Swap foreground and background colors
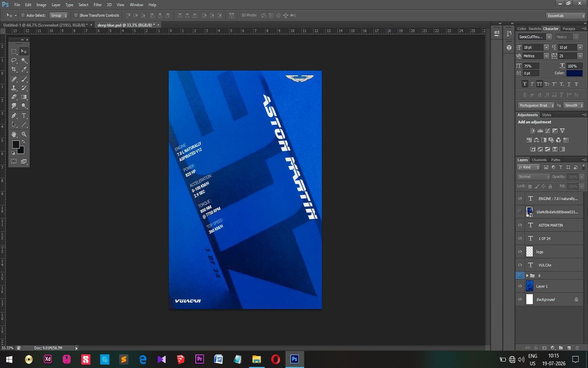The height and width of the screenshot is (368, 588). 23,142
